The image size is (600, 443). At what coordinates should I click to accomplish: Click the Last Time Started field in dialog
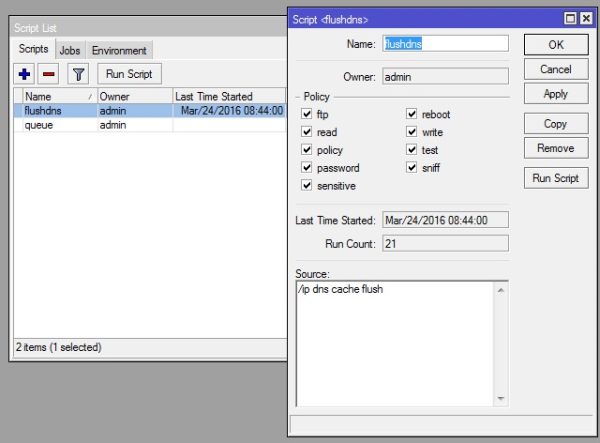coord(445,220)
